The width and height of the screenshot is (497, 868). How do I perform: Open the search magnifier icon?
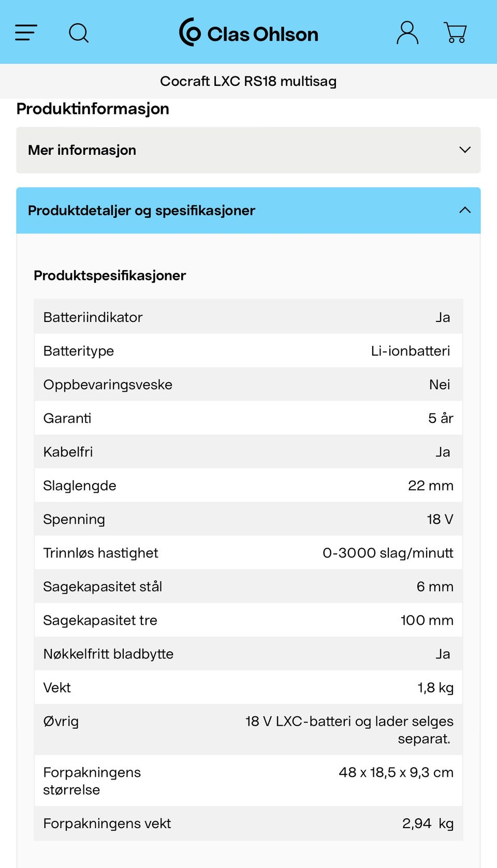(x=79, y=33)
